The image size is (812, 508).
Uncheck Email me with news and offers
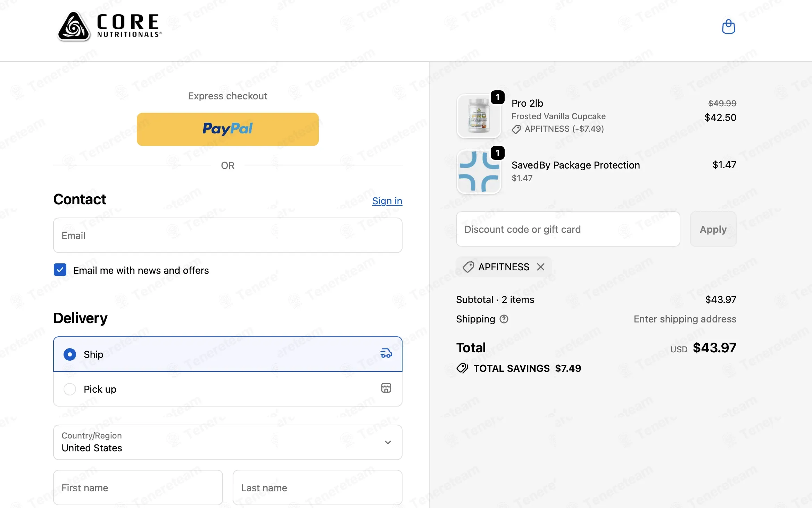(x=60, y=270)
